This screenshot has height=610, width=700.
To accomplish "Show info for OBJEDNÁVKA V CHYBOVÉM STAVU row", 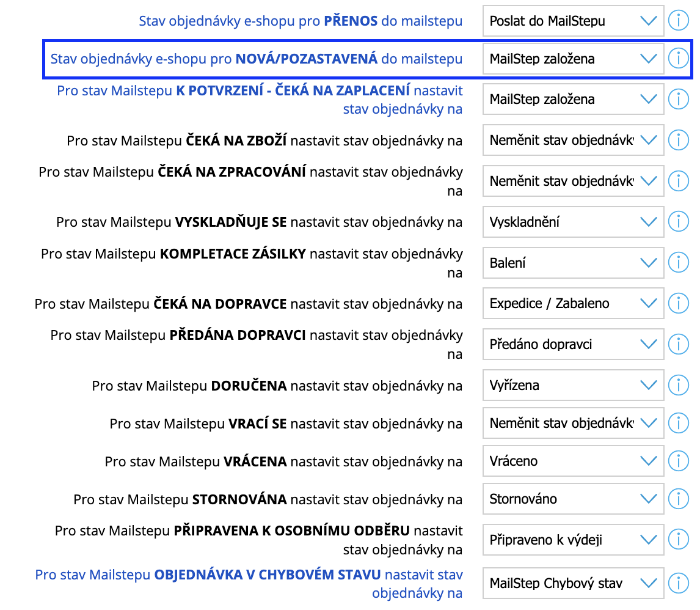I will point(678,583).
